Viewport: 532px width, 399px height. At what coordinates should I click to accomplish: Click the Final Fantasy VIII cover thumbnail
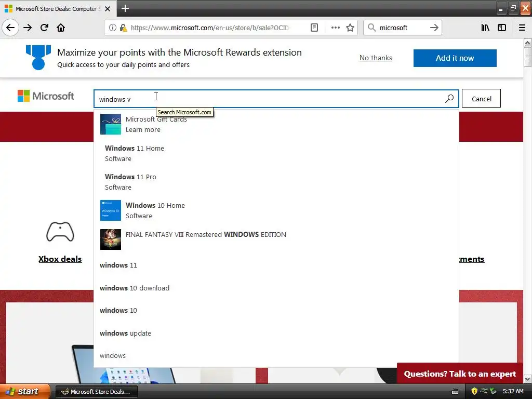pyautogui.click(x=111, y=239)
